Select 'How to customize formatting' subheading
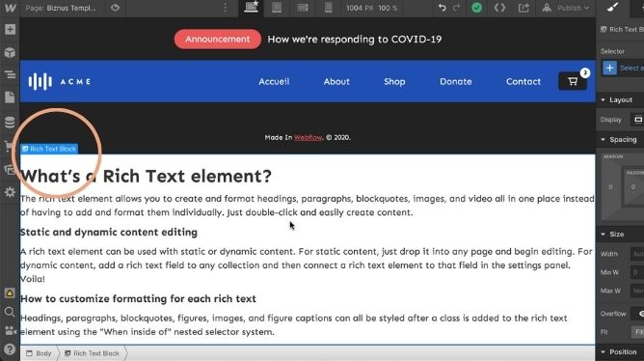 [x=138, y=298]
